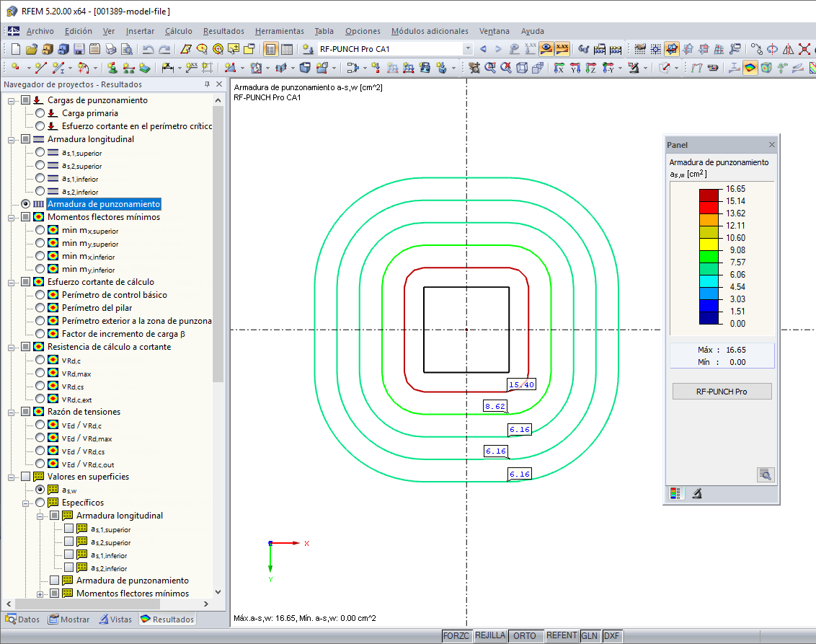Toggle the FORZC status bar button
This screenshot has height=644, width=816.
point(456,635)
